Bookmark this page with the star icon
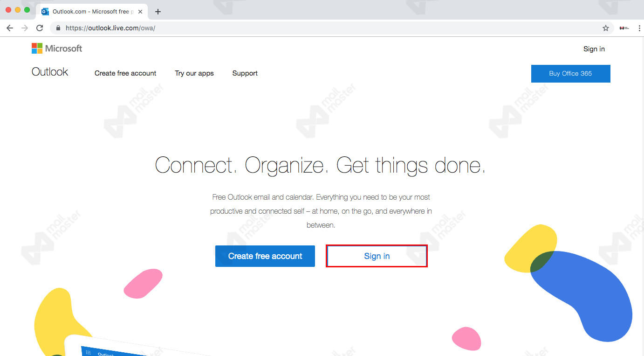644x356 pixels. (606, 28)
